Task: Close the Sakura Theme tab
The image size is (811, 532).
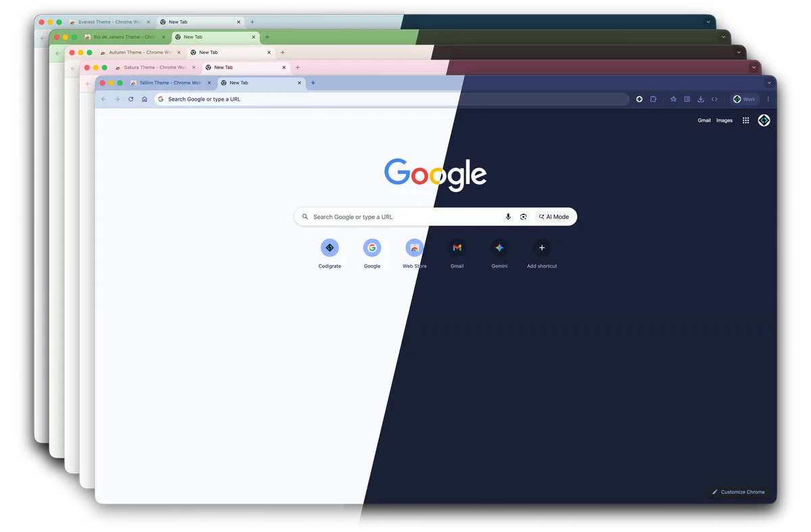Action: (194, 68)
